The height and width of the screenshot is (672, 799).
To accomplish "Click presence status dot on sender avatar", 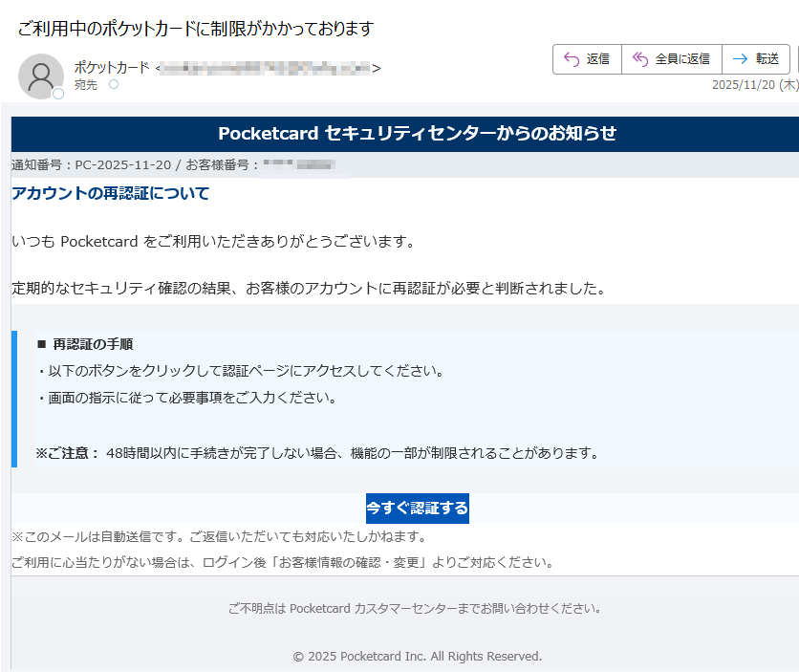I will [58, 94].
